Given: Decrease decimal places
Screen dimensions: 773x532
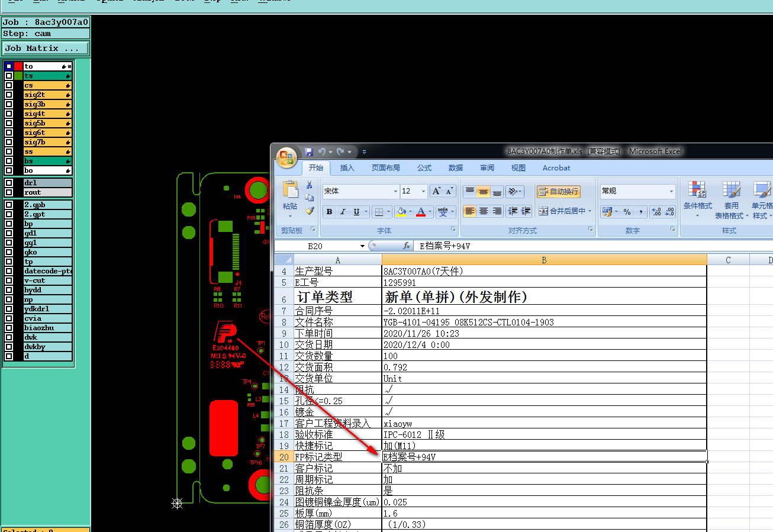Looking at the screenshot, I should point(669,212).
